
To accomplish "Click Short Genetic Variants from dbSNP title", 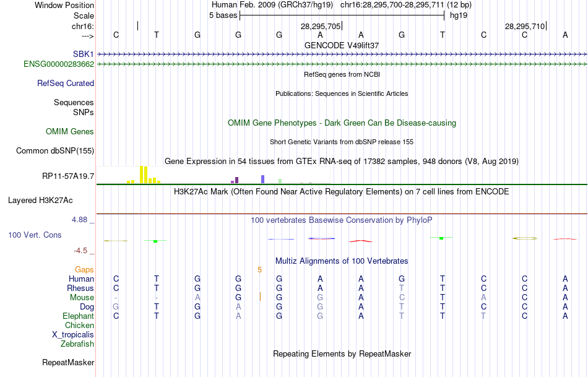I will click(342, 142).
